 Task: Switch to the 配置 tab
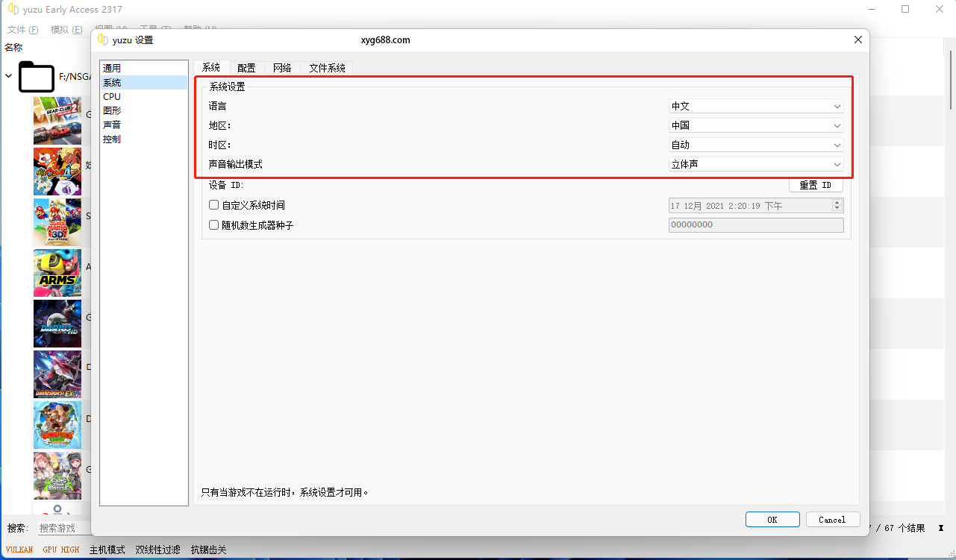(x=246, y=68)
